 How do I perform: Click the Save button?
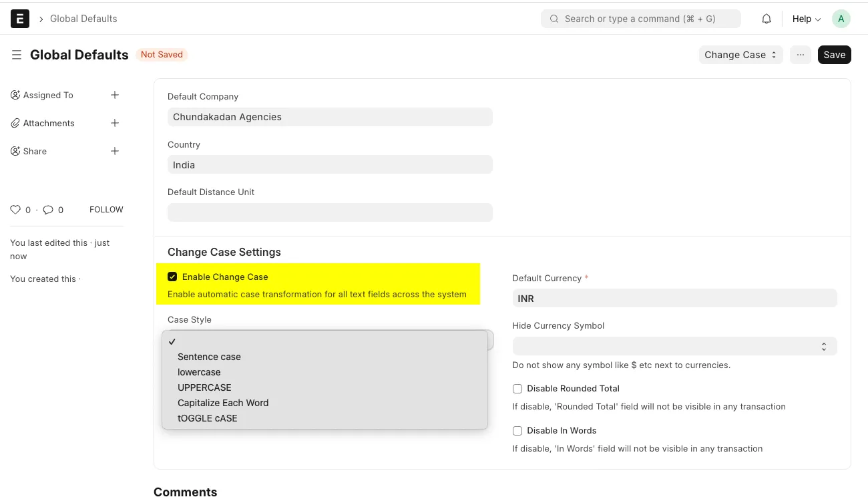click(x=834, y=55)
